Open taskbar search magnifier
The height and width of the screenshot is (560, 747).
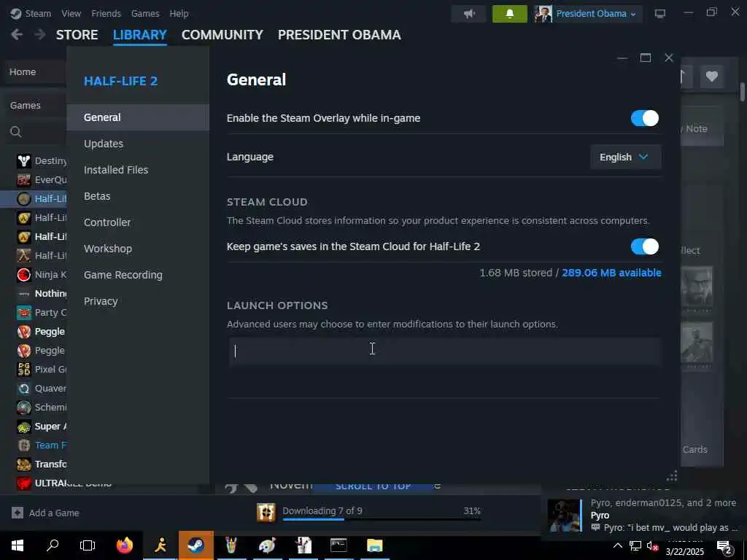click(x=53, y=545)
